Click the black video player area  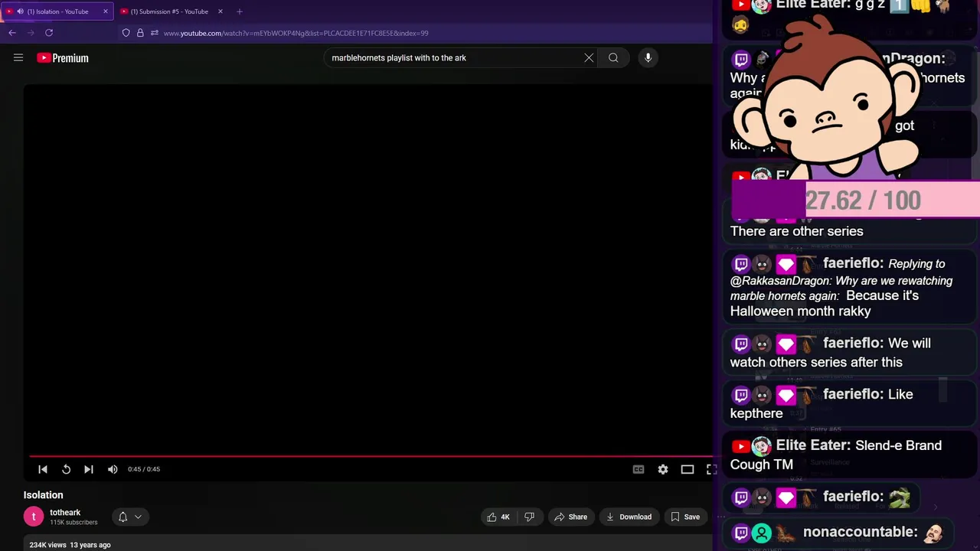point(367,268)
